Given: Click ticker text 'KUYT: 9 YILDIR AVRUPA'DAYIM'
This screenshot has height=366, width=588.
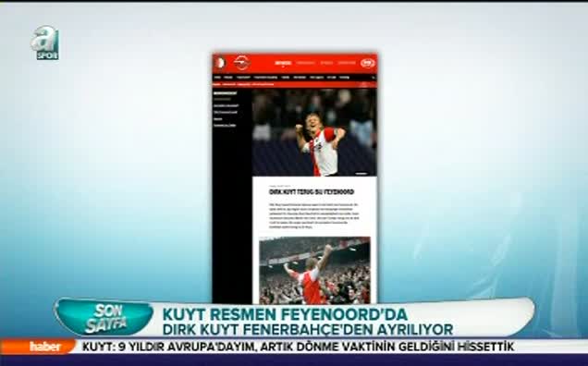Looking at the screenshot, I should [169, 347].
